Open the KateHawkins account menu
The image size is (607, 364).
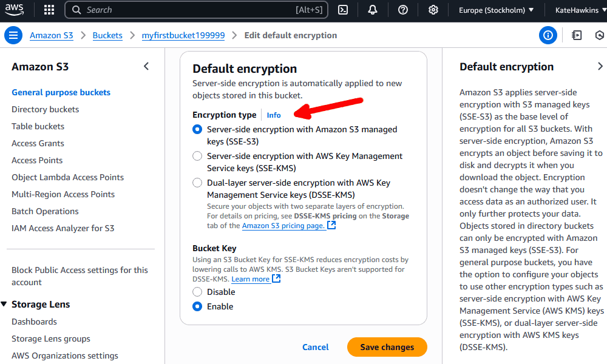tap(580, 10)
